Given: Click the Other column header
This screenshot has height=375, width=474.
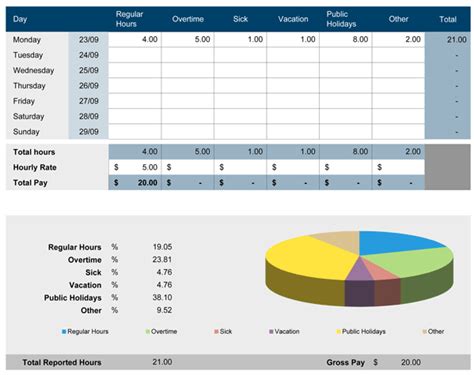Looking at the screenshot, I should coord(398,19).
